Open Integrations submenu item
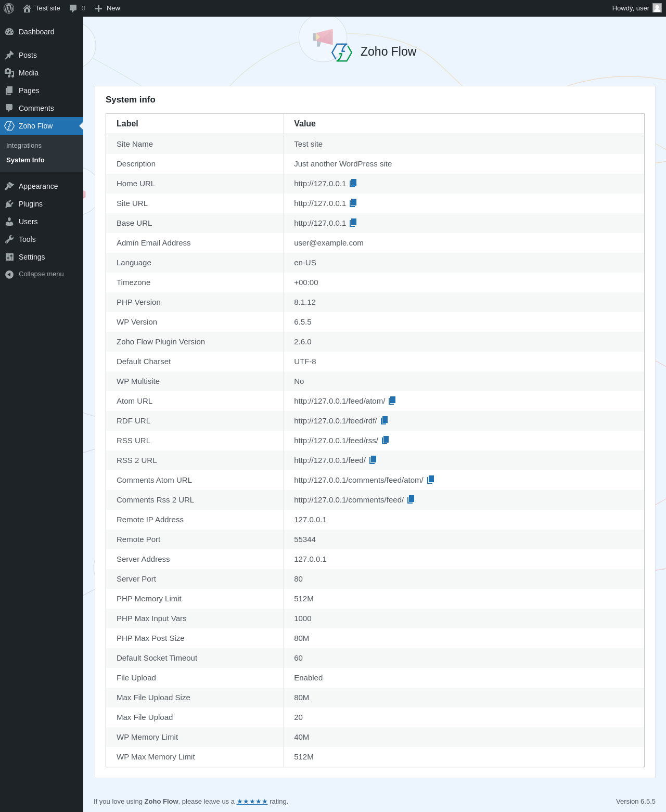Image resolution: width=666 pixels, height=812 pixels. (42, 146)
